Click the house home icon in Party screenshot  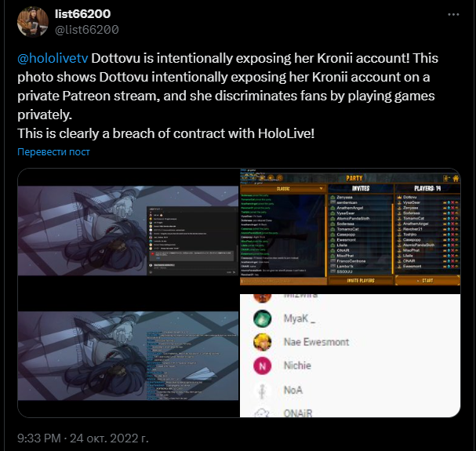point(456,179)
